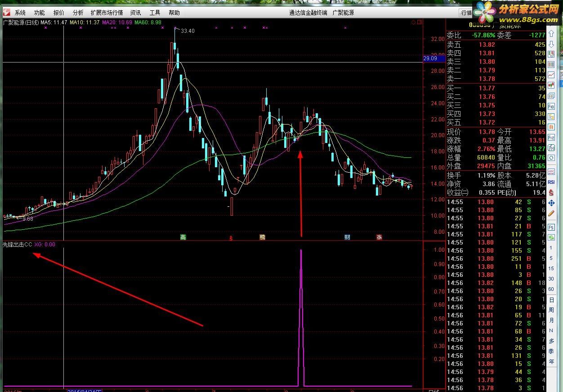
Task: Open the 系统 menu
Action: pyautogui.click(x=20, y=13)
